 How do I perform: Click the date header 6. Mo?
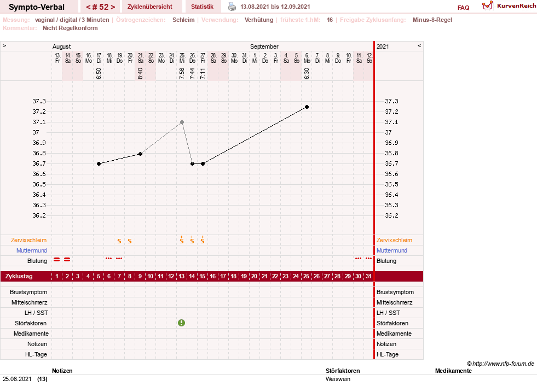[307, 58]
